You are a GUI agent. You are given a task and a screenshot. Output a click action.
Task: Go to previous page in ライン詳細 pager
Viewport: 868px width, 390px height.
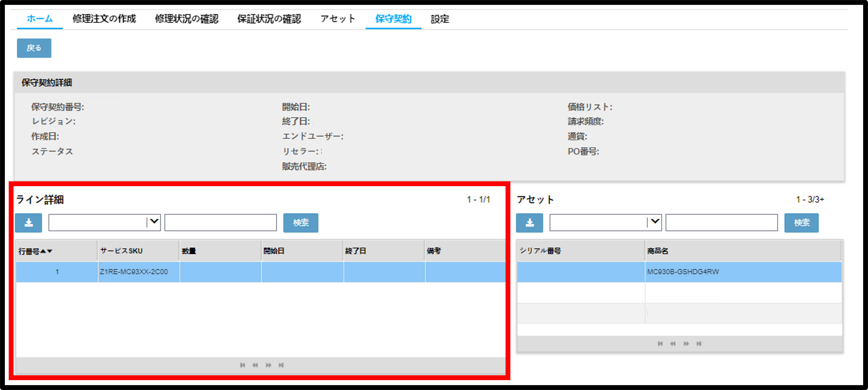click(255, 365)
